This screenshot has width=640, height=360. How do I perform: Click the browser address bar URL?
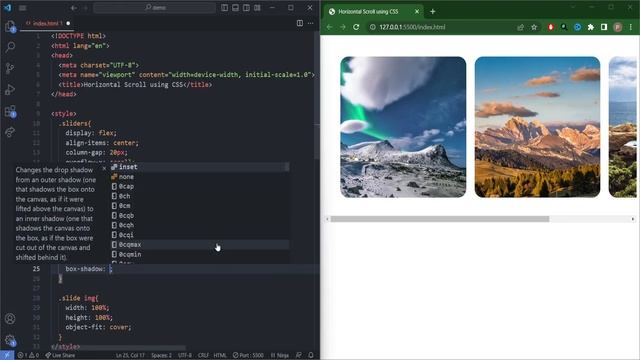tap(412, 27)
